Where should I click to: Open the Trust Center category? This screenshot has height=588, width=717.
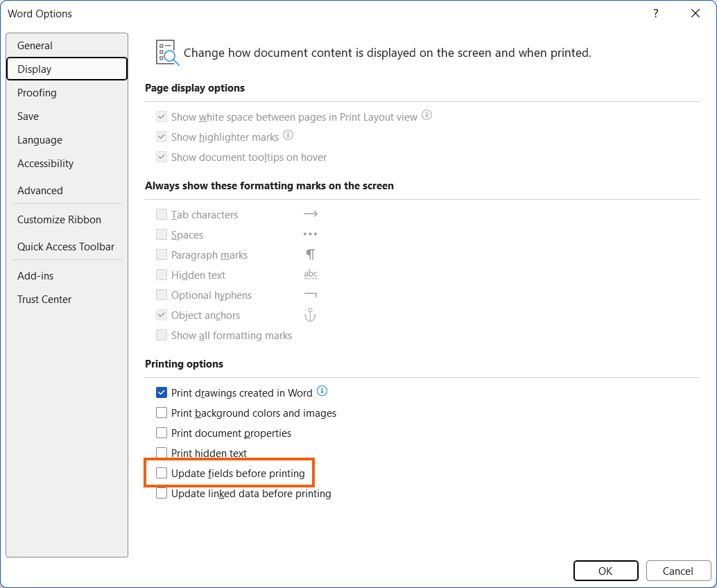point(67,300)
